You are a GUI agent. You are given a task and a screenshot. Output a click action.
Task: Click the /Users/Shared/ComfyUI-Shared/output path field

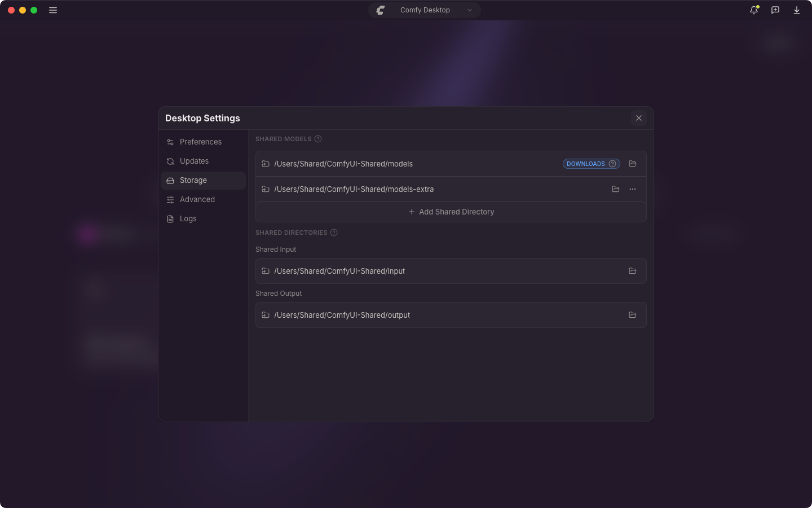point(451,315)
